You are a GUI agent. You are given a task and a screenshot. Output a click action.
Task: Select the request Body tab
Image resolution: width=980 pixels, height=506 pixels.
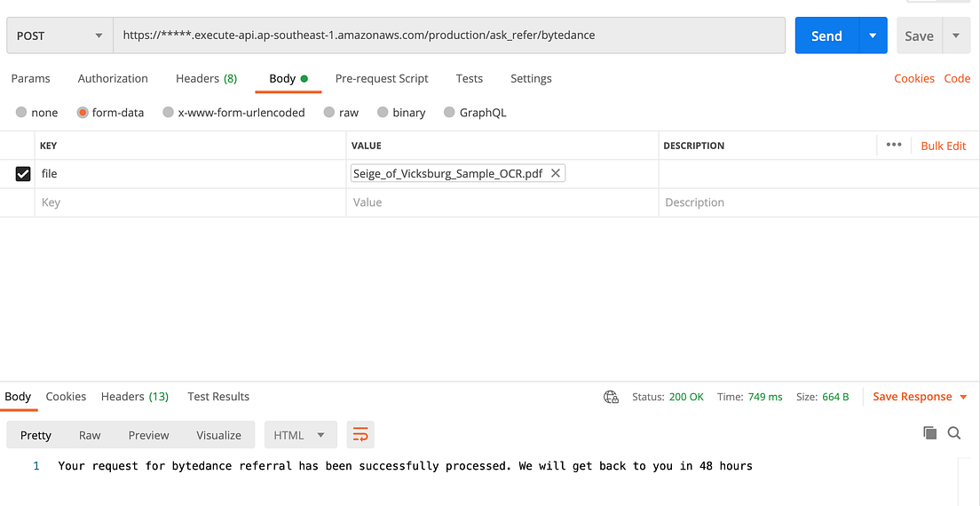(x=288, y=79)
